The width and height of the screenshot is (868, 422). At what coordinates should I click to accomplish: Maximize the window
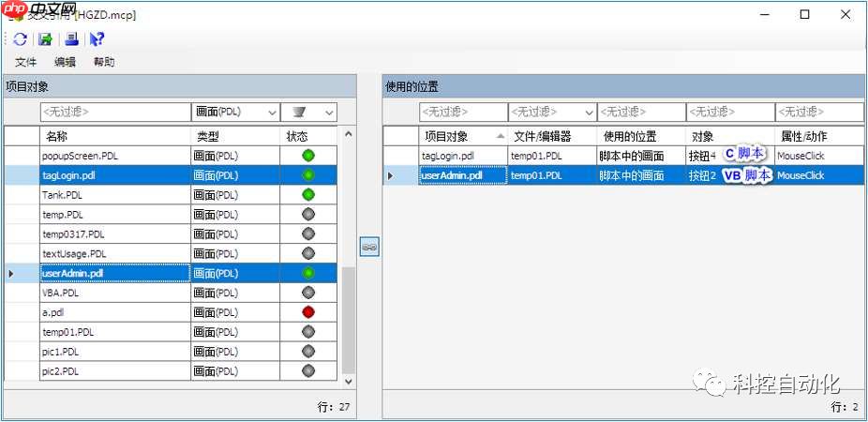point(805,14)
